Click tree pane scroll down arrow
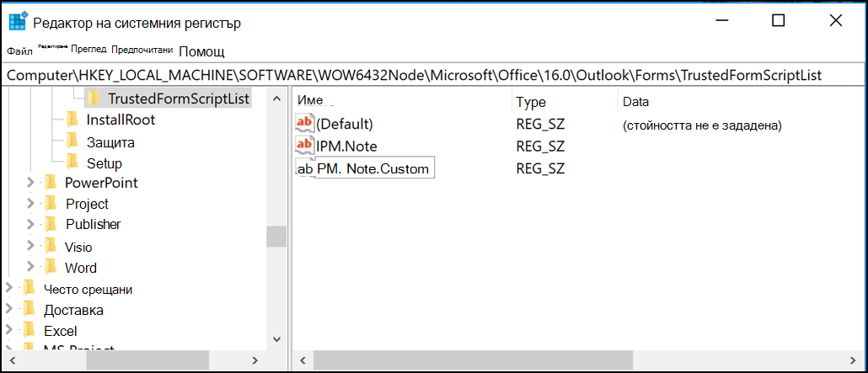The height and width of the screenshot is (373, 868). pos(276,338)
